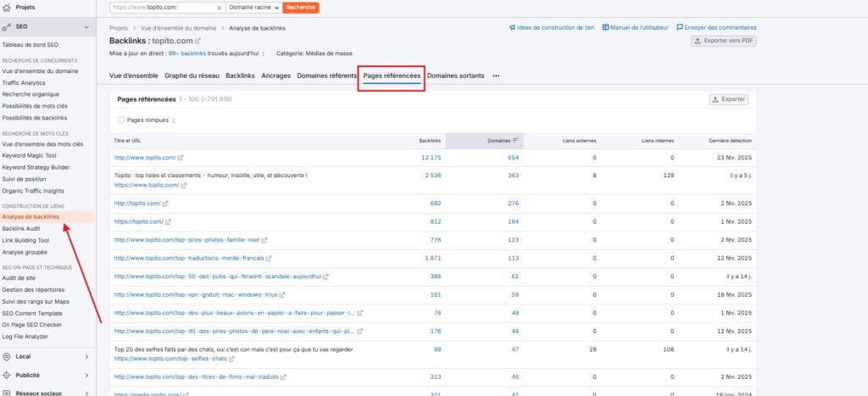Open external link icon for http://www.topito.com/

tap(181, 158)
